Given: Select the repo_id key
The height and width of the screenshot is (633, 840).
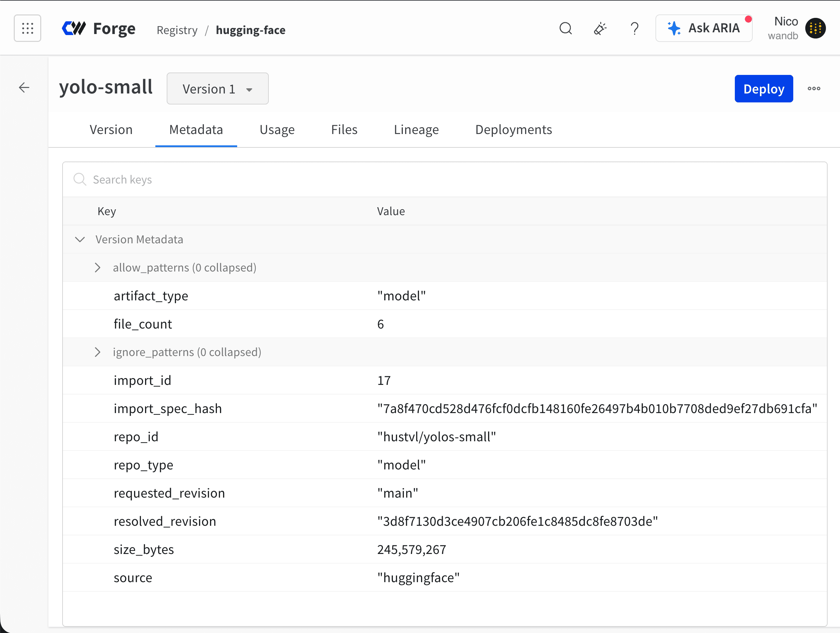Looking at the screenshot, I should coord(136,437).
